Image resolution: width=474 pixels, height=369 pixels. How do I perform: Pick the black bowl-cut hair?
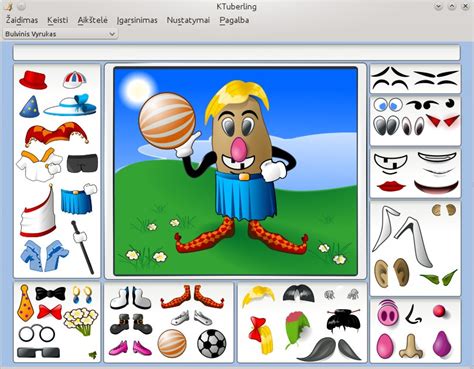(298, 293)
